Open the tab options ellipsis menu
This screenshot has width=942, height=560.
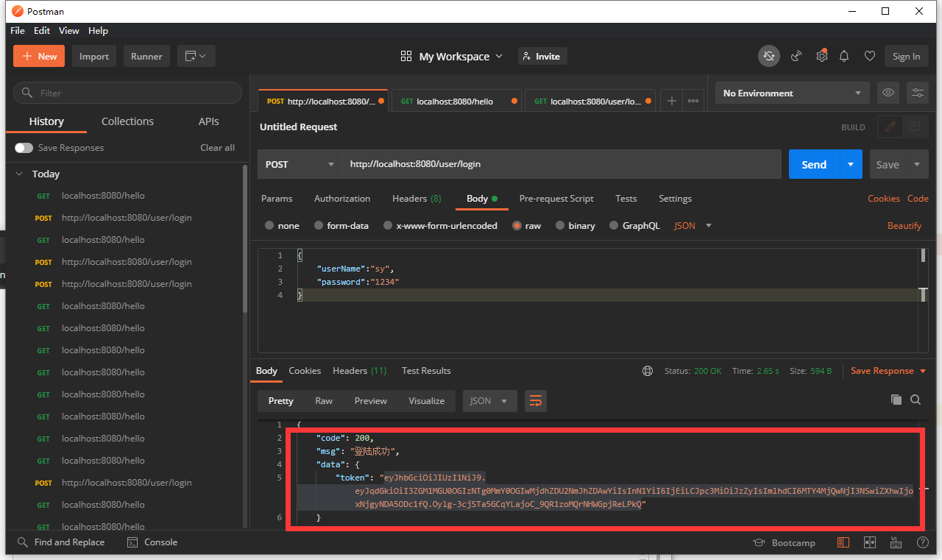(x=693, y=101)
